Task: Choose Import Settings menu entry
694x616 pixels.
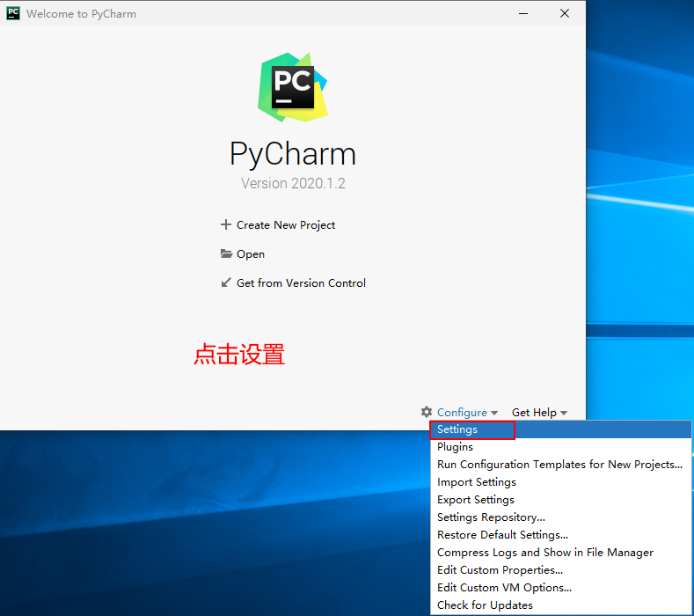Action: pos(561,482)
